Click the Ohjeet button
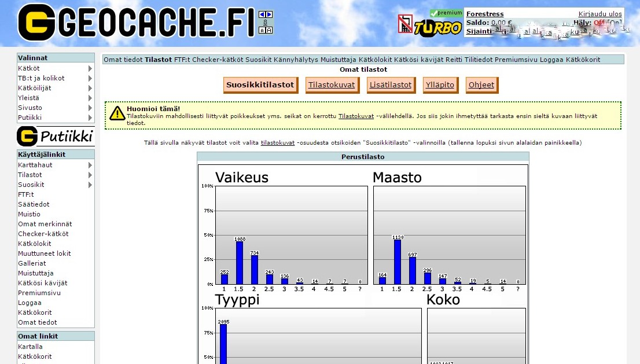 (x=481, y=85)
